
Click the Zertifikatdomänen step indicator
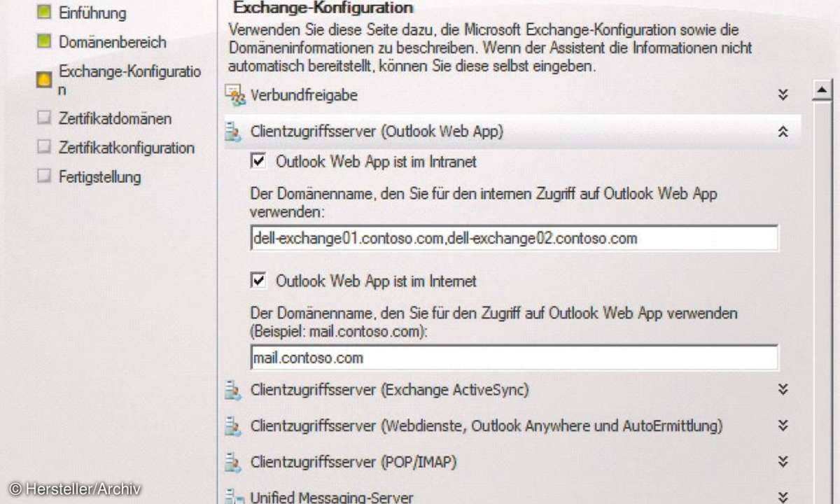pos(45,118)
